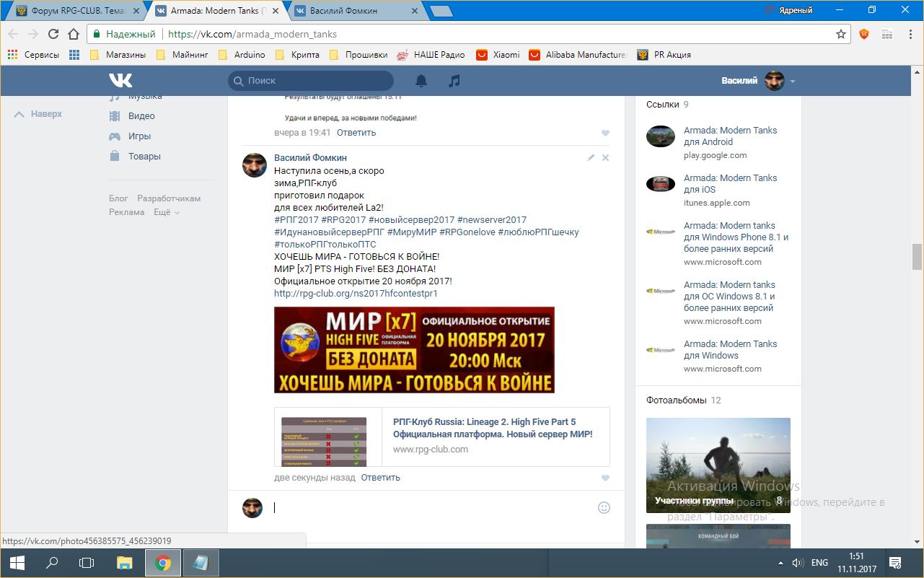
Task: Open Armada: Modern Tanks для Android link
Action: coord(730,136)
